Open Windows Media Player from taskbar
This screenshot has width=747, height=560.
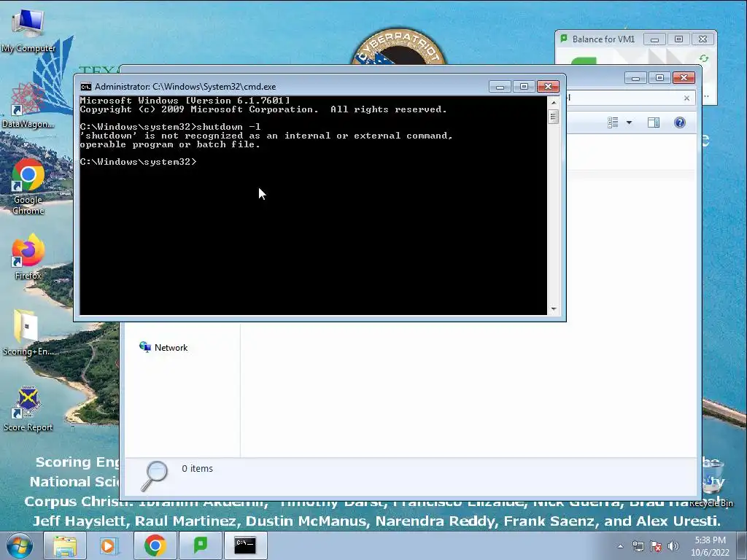tap(109, 545)
